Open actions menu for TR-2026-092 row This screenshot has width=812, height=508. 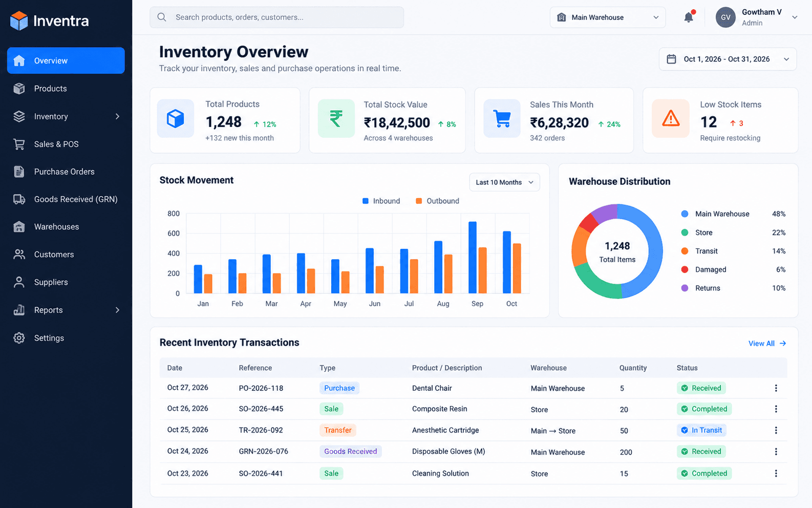776,430
